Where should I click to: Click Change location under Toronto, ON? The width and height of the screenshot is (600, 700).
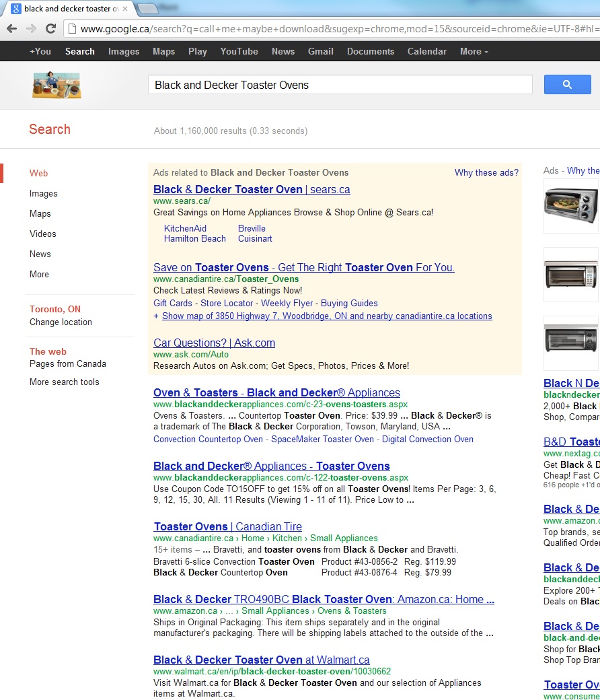[61, 322]
